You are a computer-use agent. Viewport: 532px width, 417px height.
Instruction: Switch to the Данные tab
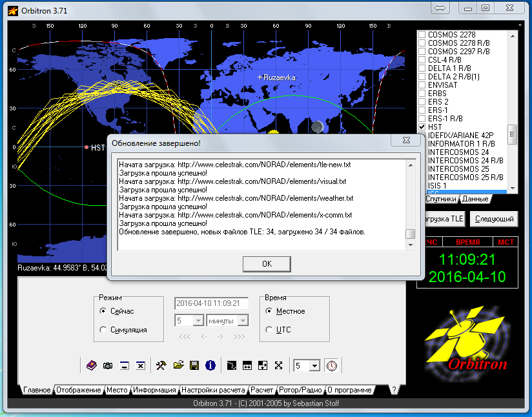(x=475, y=199)
